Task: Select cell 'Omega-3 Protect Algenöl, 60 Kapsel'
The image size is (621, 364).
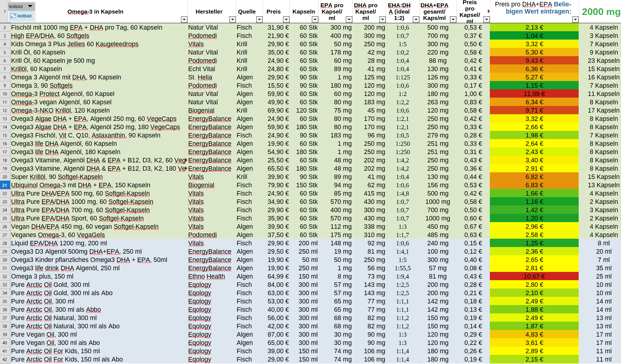Action: 99,94
